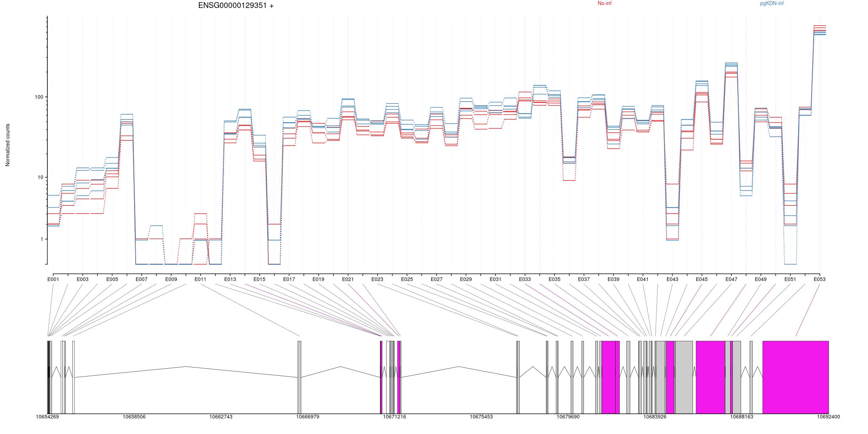The image size is (868, 434).
Task: Select the E033 exon axis label
Action: pyautogui.click(x=525, y=280)
